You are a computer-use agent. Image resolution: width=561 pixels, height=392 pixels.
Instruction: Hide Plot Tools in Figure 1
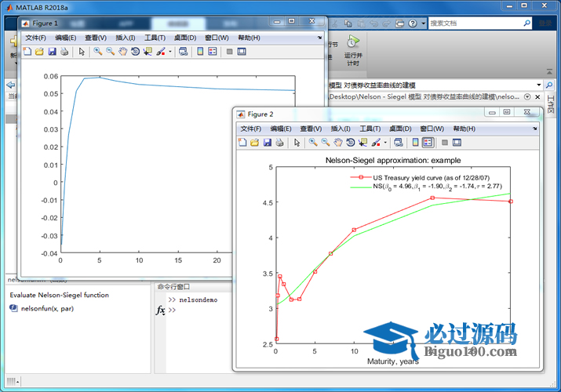pyautogui.click(x=230, y=52)
